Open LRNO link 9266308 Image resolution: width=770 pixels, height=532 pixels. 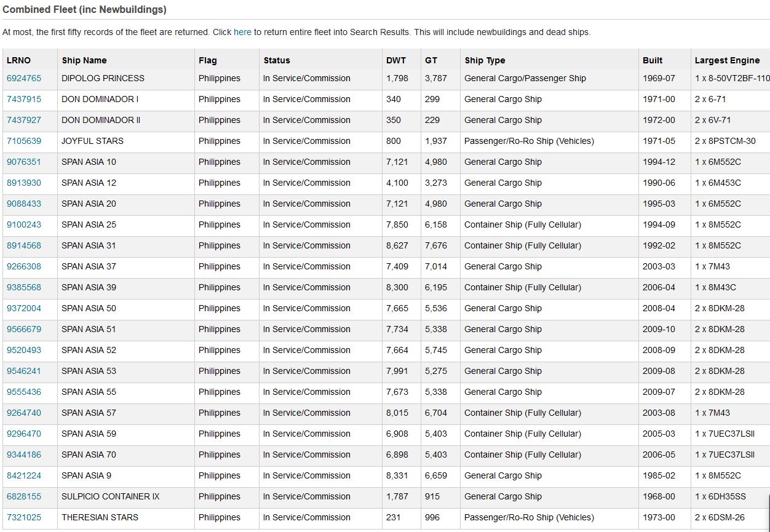point(24,266)
